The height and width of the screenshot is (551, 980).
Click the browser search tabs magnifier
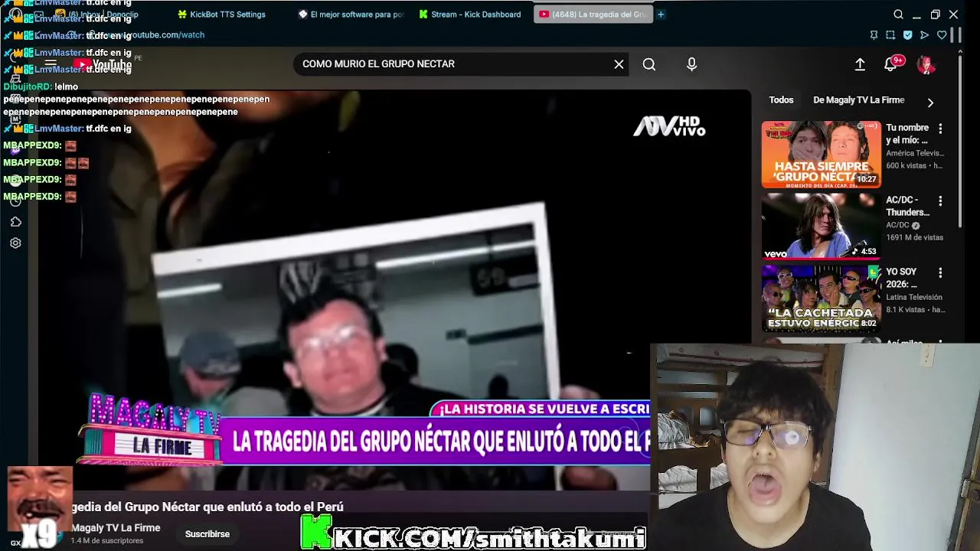coord(898,15)
